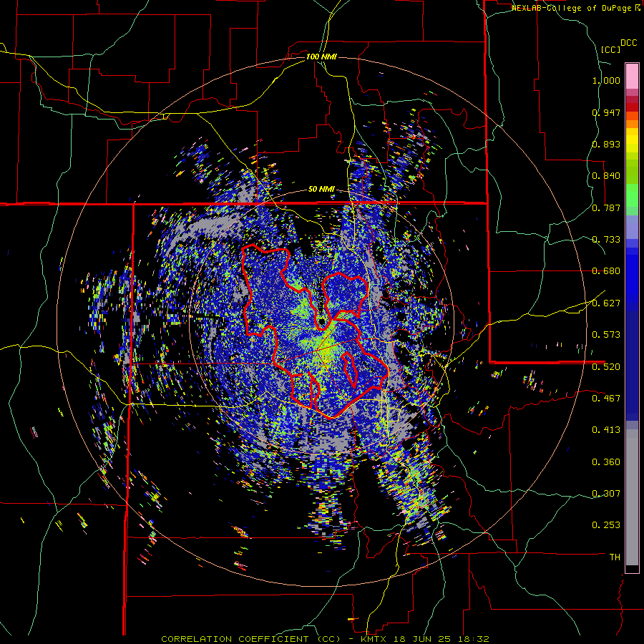
Task: Select the 0.893 scale value
Action: [606, 144]
